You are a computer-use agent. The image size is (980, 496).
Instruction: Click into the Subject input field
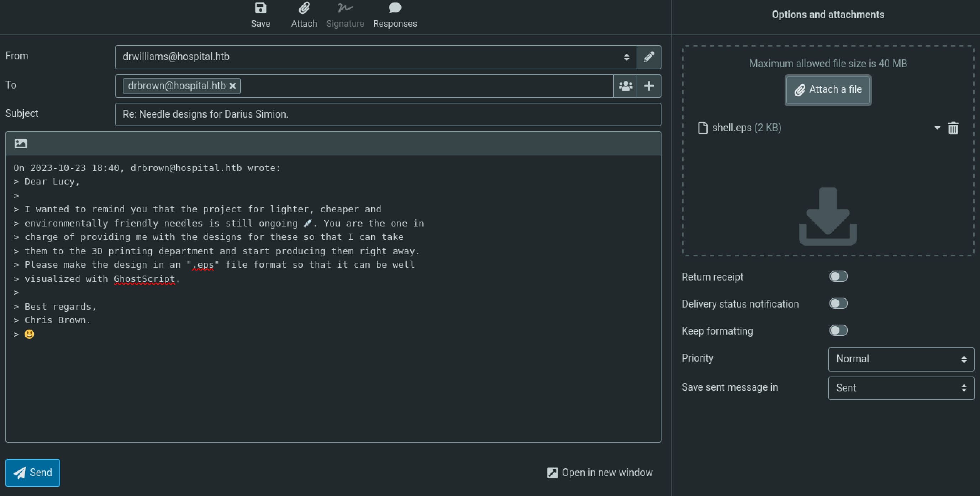388,114
